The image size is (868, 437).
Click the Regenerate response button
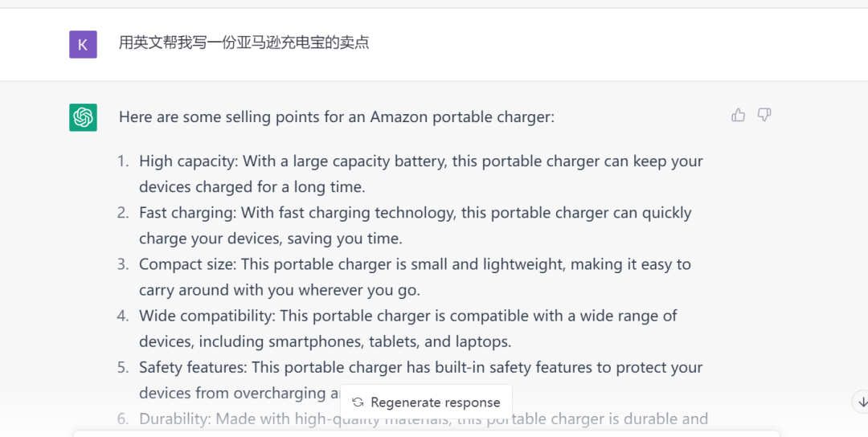click(426, 402)
